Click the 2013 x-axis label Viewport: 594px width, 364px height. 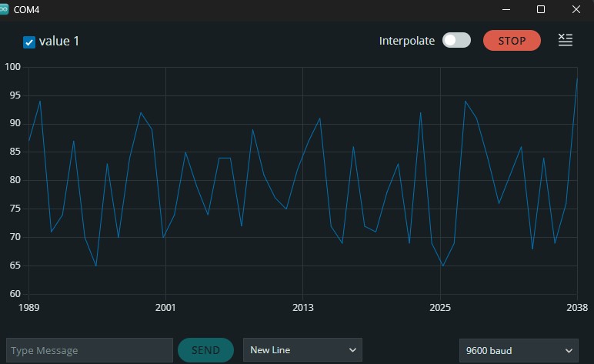point(302,307)
